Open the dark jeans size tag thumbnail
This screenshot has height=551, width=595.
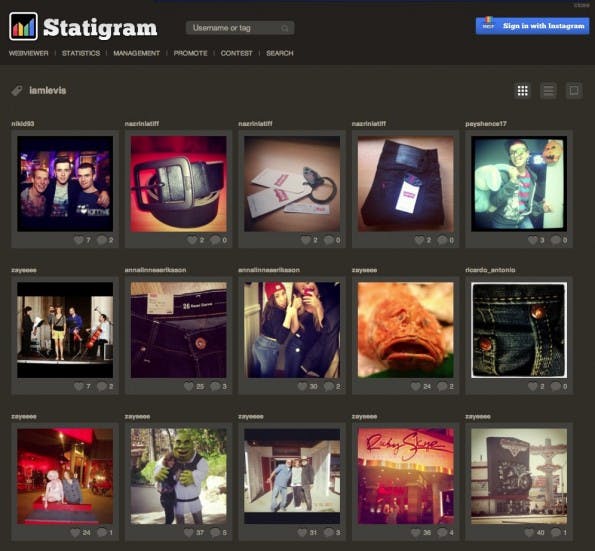178,330
